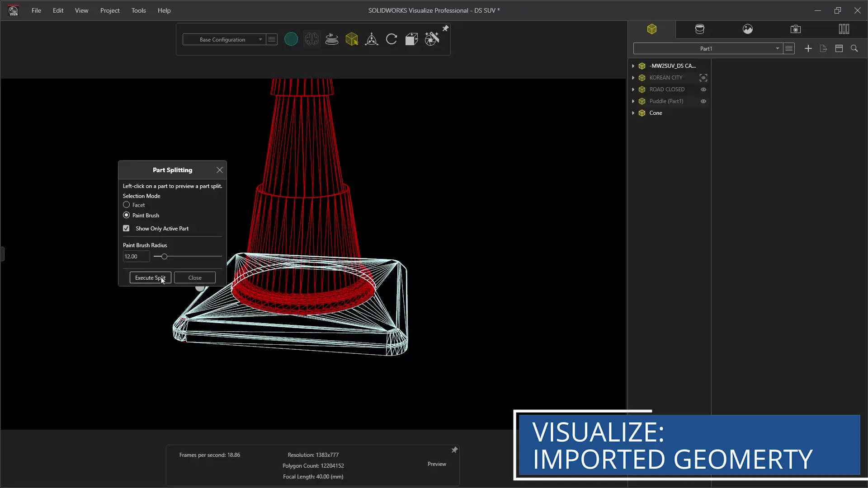Select the Paint Brush selection mode
This screenshot has width=868, height=488.
127,215
